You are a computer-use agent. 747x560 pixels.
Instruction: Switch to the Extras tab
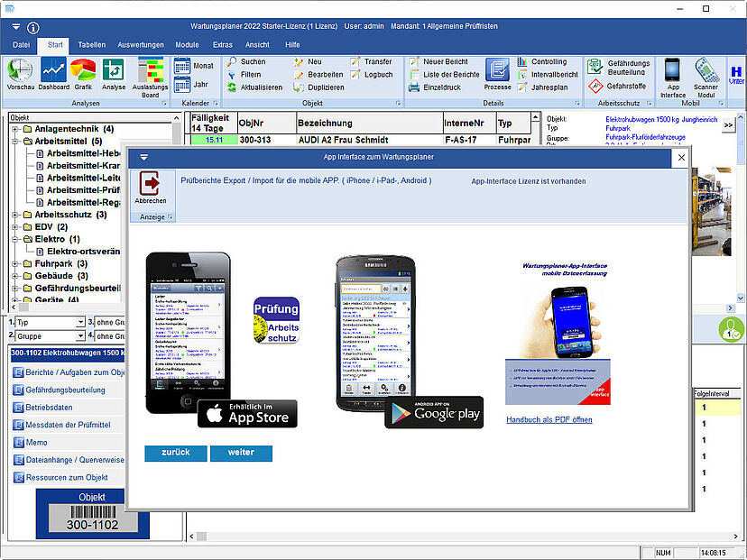coord(223,45)
